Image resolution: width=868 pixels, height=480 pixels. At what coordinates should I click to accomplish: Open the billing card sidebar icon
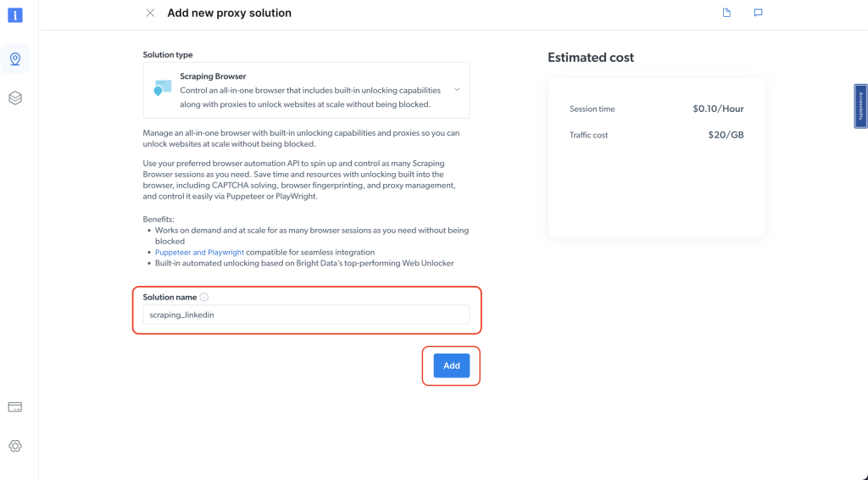click(15, 407)
